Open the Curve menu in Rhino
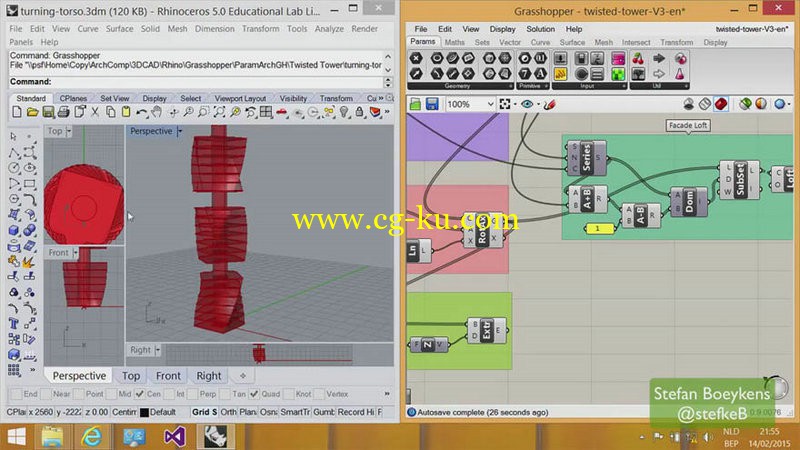 coord(88,29)
